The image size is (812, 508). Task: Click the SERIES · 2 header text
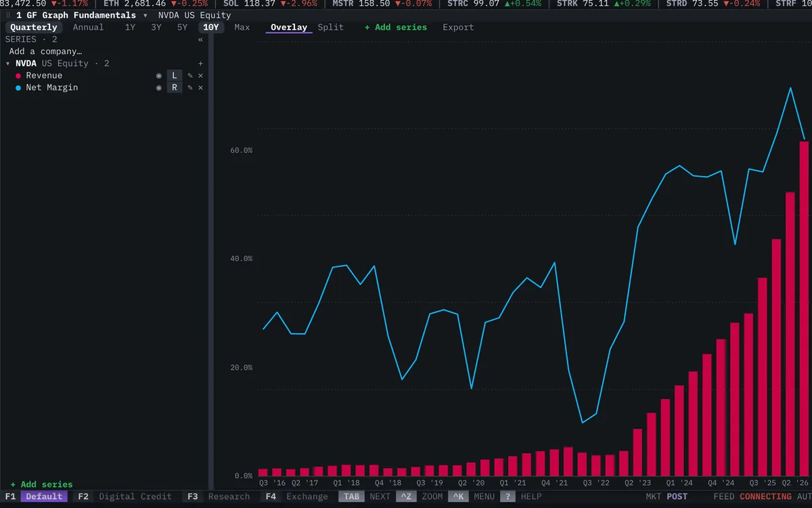[x=31, y=39]
